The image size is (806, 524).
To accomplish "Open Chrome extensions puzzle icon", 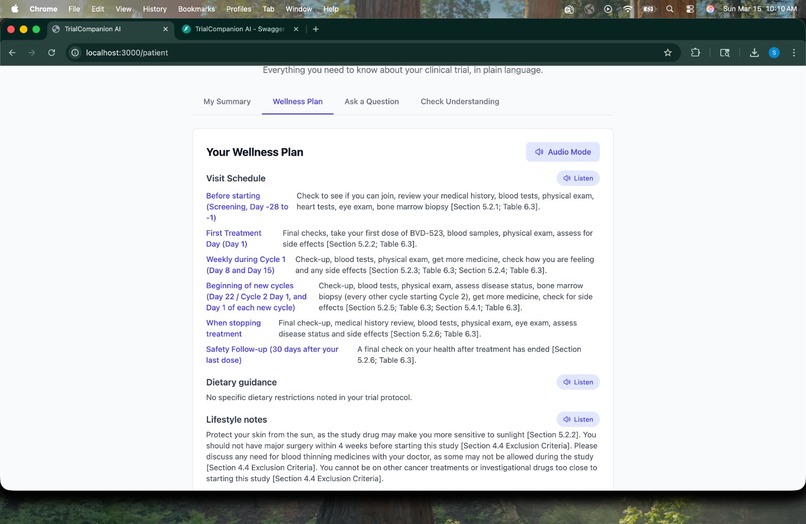I will click(695, 52).
